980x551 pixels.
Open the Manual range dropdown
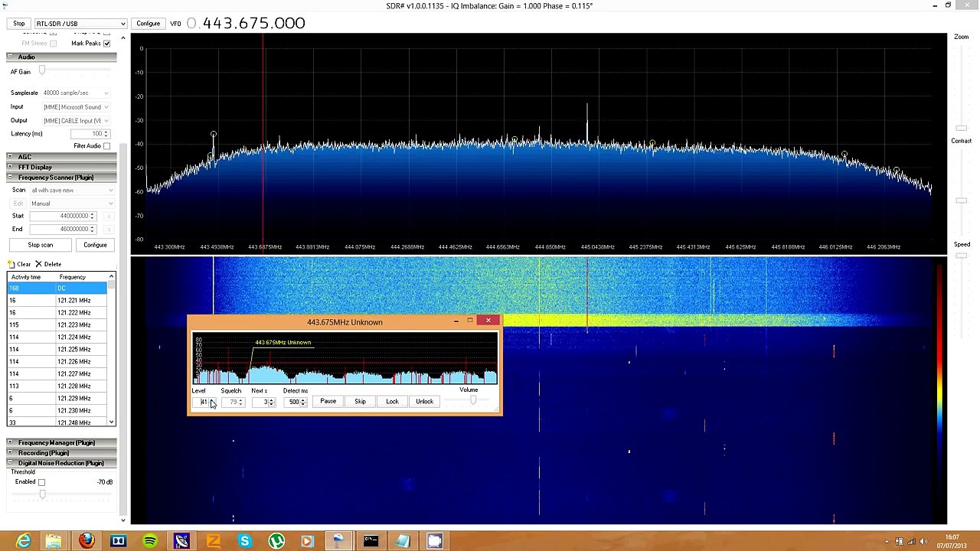(72, 204)
